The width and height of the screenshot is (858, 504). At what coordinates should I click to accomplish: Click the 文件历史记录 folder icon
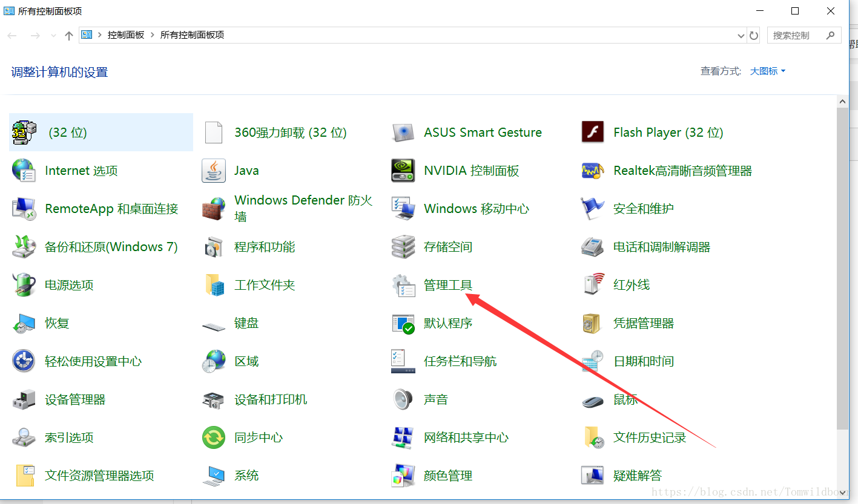point(593,437)
